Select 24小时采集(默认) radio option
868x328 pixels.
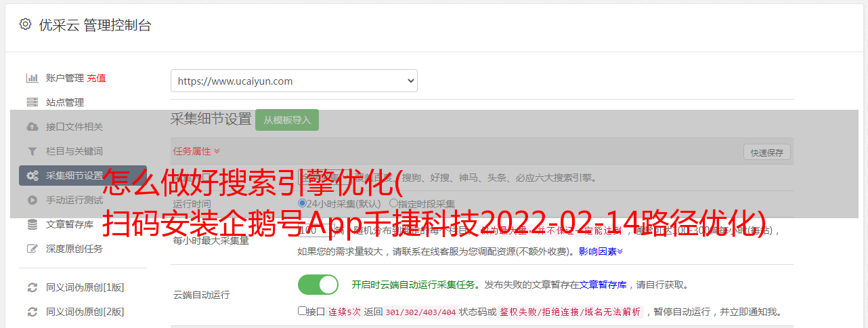[x=303, y=203]
